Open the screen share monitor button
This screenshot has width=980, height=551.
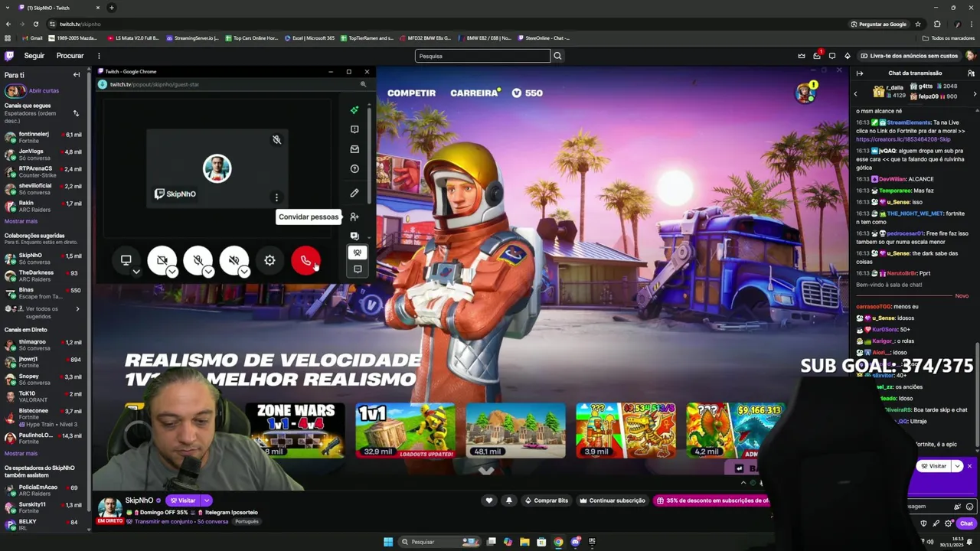(x=126, y=259)
